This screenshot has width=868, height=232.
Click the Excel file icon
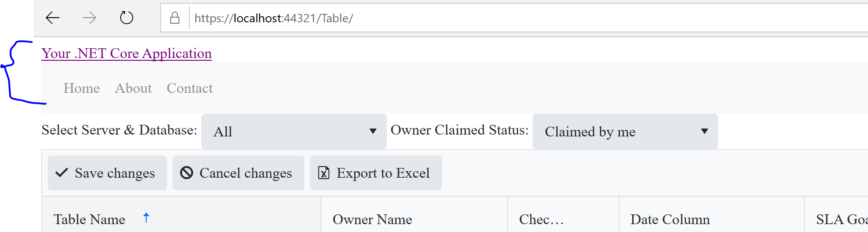click(x=323, y=173)
